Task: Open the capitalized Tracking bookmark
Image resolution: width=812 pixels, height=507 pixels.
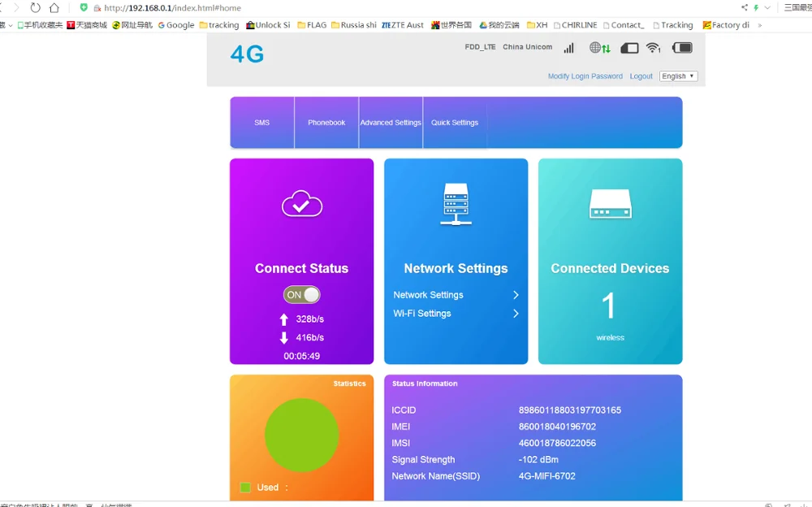Action: pyautogui.click(x=672, y=25)
